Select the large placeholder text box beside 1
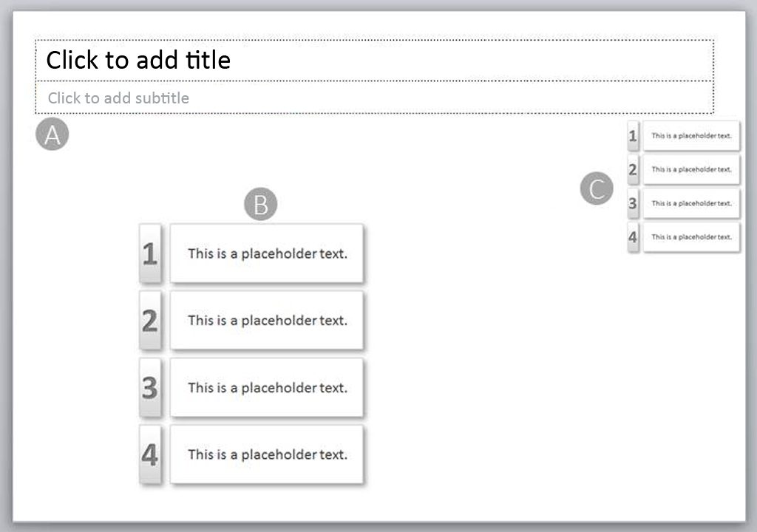This screenshot has width=757, height=532. click(266, 253)
